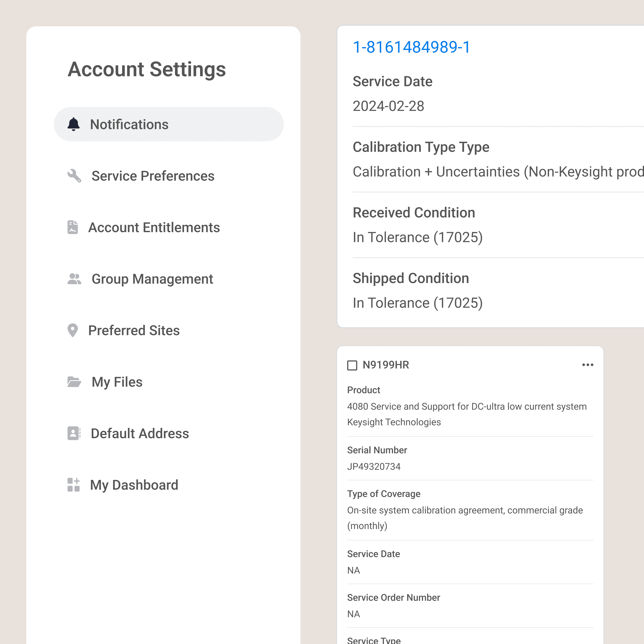Click the Group Management people icon
Viewport: 644px width, 644px height.
[74, 279]
